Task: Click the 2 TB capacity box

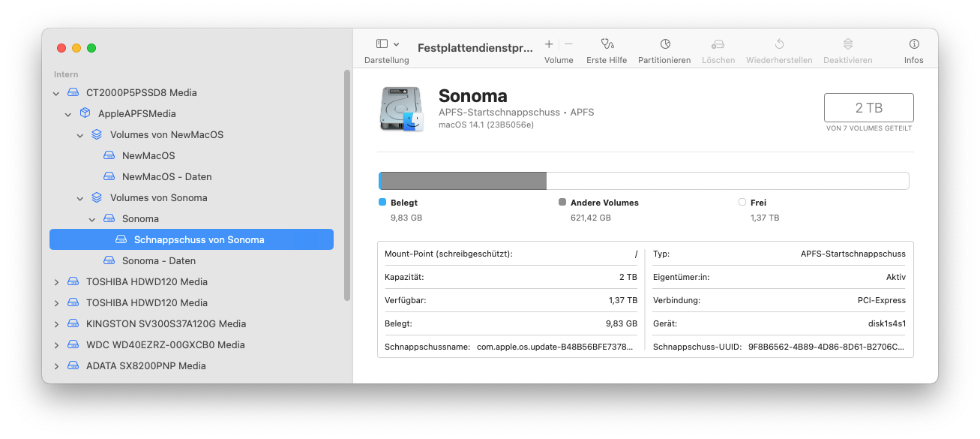Action: coord(868,107)
